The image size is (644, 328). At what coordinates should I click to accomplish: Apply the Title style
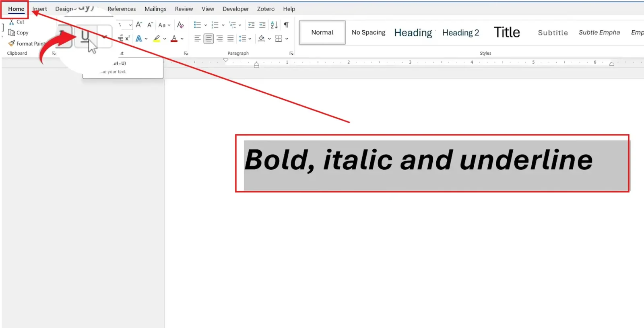coord(507,33)
